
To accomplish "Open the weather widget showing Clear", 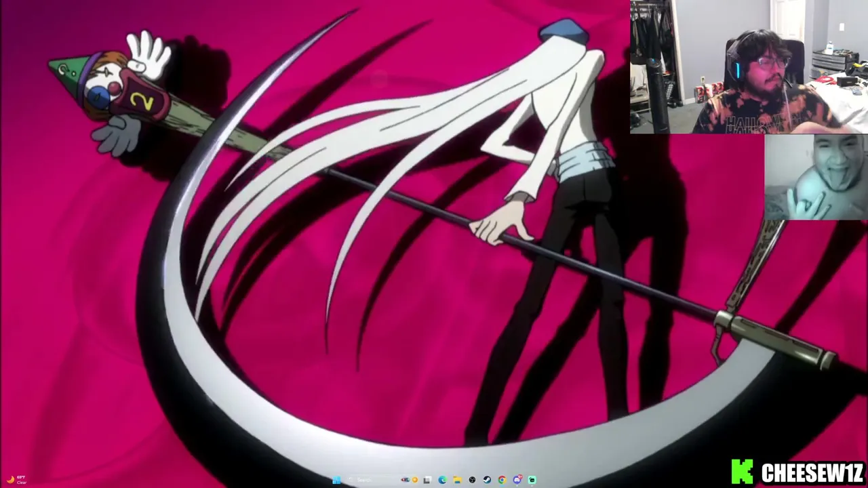I will [16, 480].
